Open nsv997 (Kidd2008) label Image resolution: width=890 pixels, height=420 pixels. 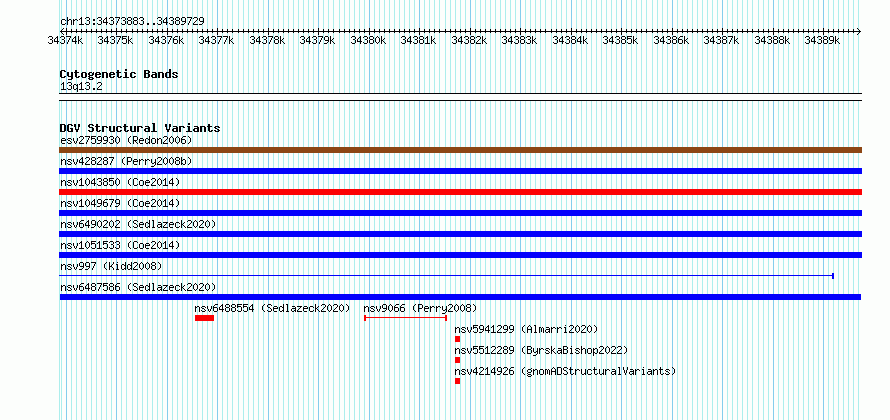click(111, 266)
